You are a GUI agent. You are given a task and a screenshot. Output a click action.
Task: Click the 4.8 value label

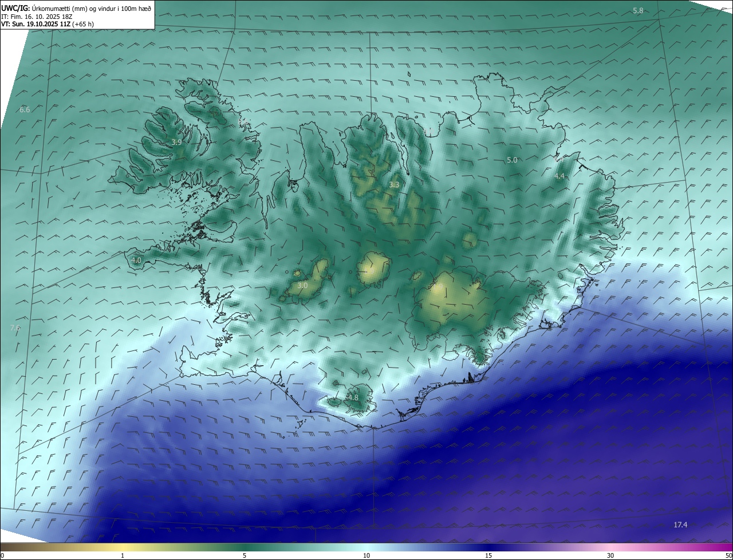pyautogui.click(x=353, y=397)
